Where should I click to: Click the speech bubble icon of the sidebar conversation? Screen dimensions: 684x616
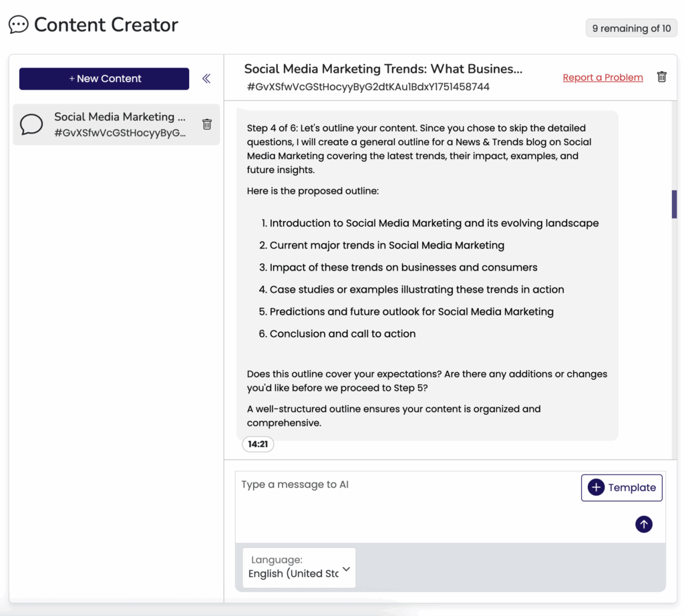31,124
